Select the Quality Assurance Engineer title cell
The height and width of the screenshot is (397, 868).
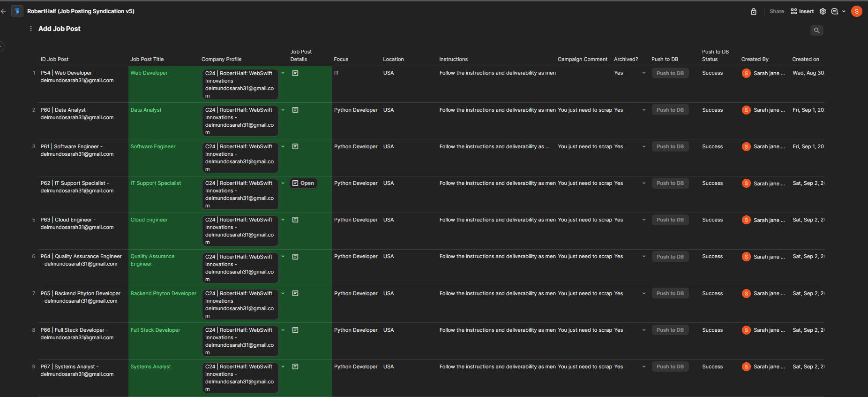152,260
